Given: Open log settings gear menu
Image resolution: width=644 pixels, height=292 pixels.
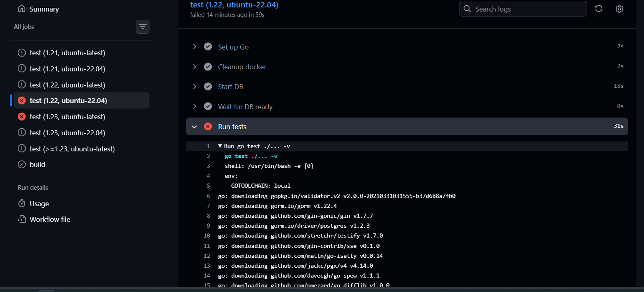Looking at the screenshot, I should [x=619, y=9].
